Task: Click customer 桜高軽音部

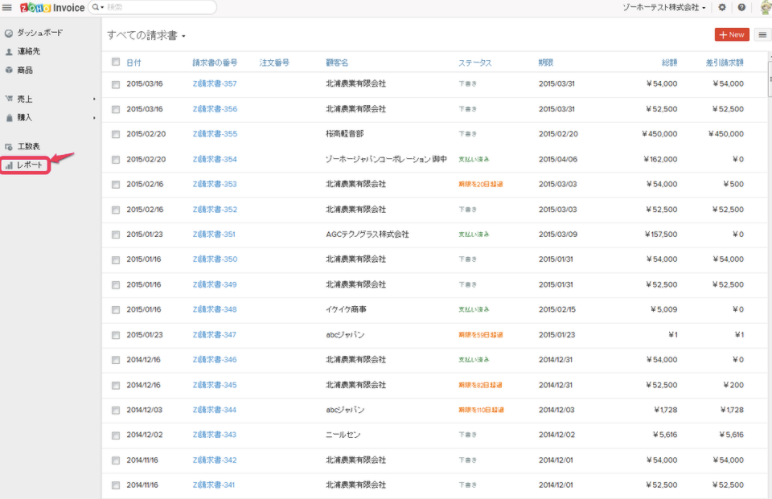Action: 345,134
